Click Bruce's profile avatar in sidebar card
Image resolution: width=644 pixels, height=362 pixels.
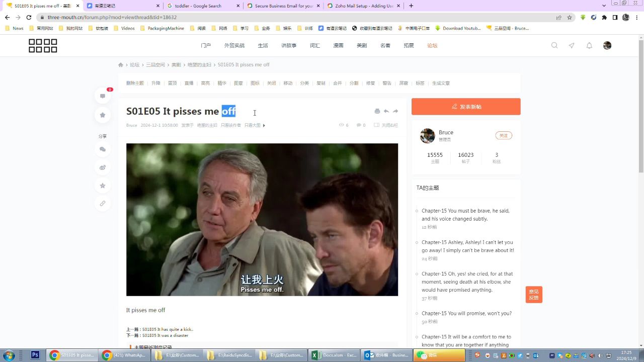click(x=428, y=136)
